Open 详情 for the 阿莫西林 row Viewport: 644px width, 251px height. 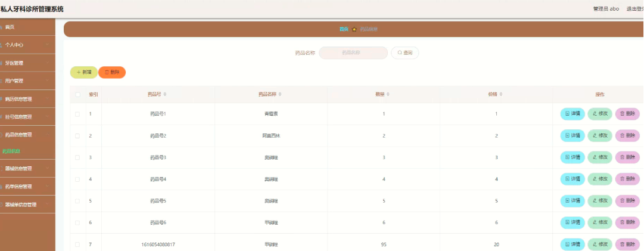573,135
